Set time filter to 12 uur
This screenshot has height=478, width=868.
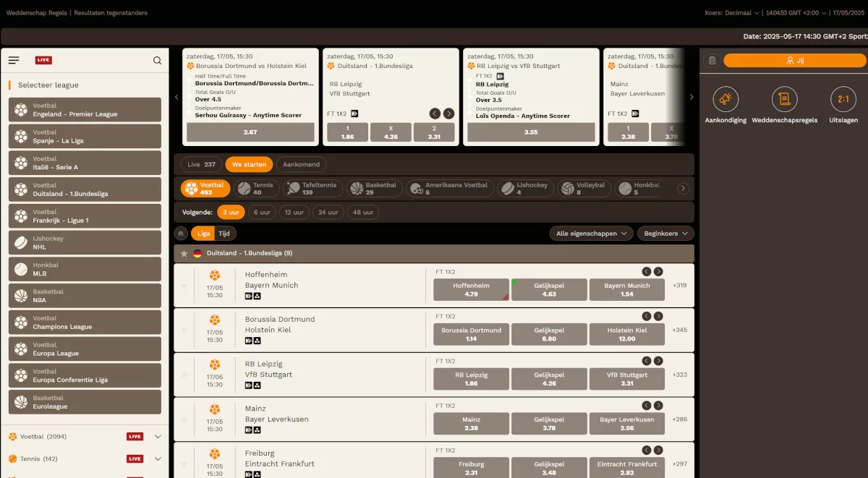[x=294, y=213]
